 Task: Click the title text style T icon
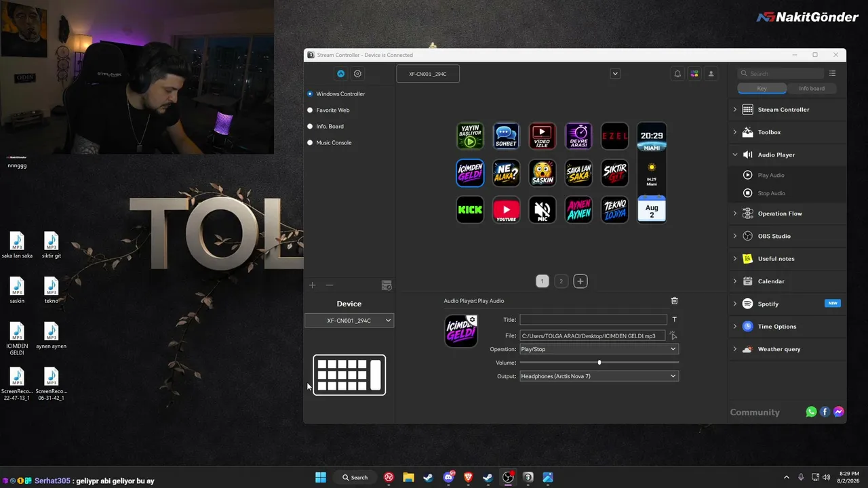(674, 319)
